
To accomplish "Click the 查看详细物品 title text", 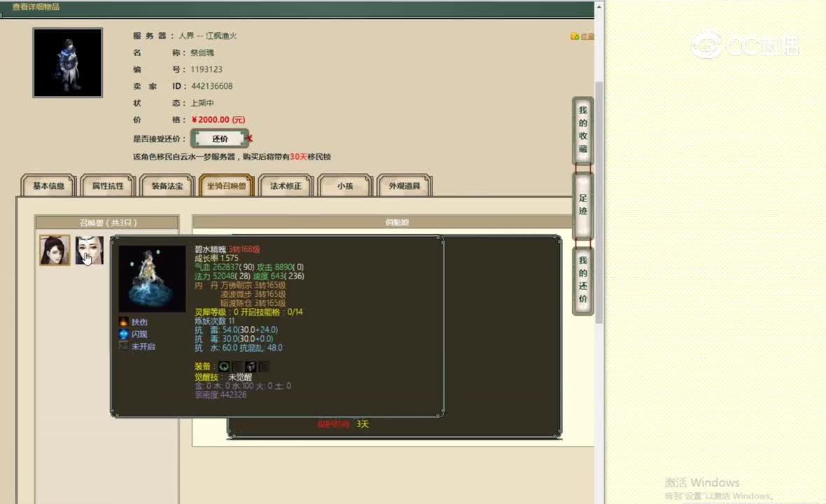I will click(36, 7).
